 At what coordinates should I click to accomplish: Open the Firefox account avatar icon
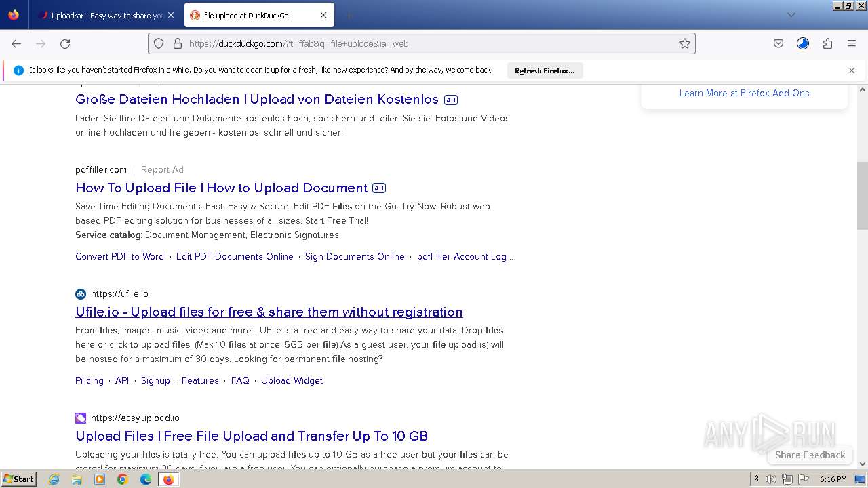(803, 43)
